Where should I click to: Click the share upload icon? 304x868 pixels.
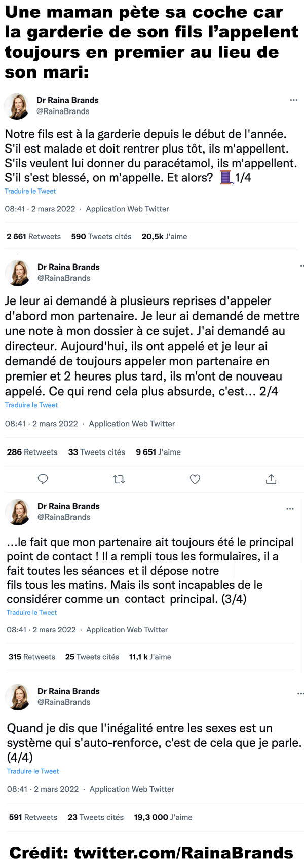271,479
